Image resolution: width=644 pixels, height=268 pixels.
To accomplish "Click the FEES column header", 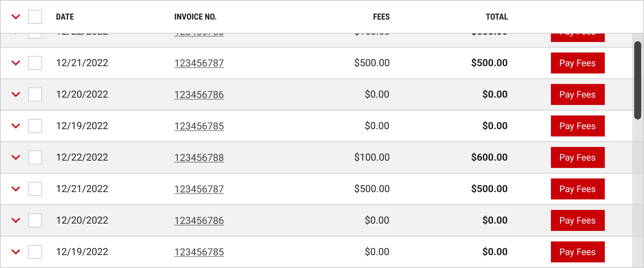I will point(381,17).
